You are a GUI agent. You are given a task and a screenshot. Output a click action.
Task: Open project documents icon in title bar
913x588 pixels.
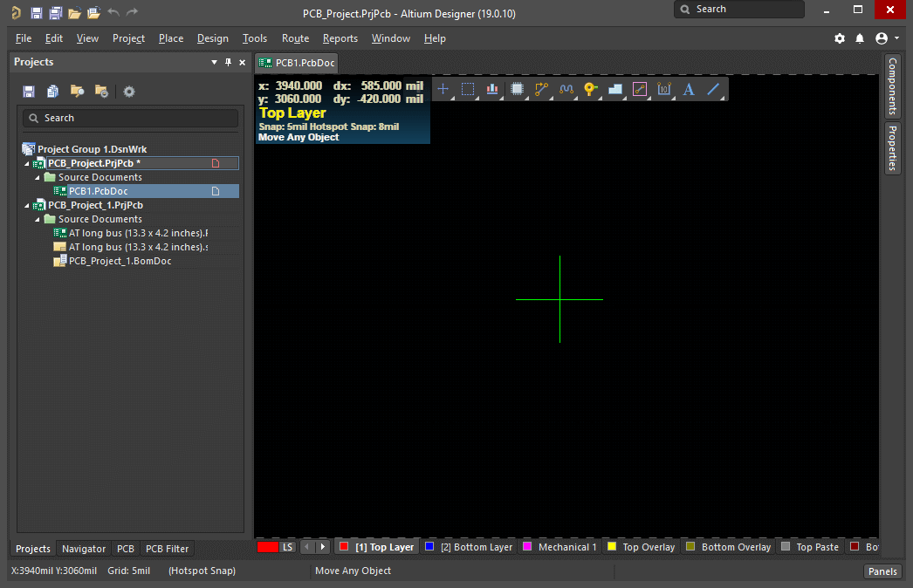coord(93,13)
